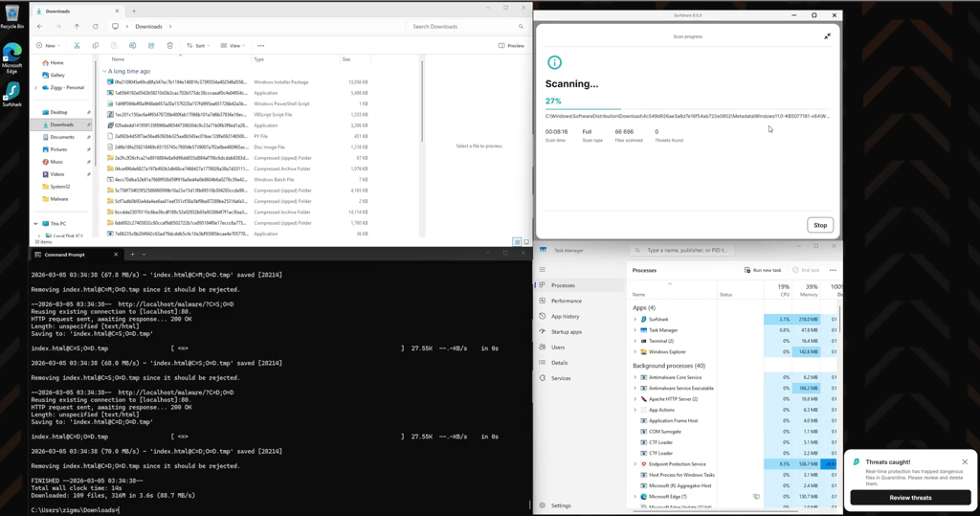Toggle the Preview pane in Explorer

[x=511, y=46]
